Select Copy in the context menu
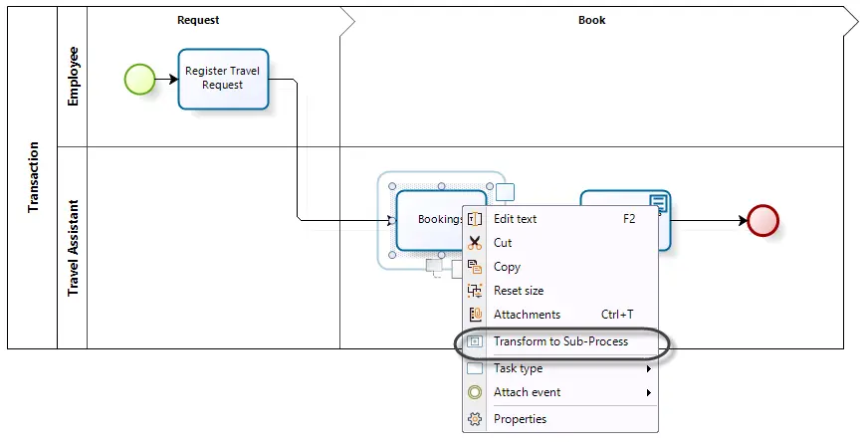This screenshot has height=442, width=868. 560,267
